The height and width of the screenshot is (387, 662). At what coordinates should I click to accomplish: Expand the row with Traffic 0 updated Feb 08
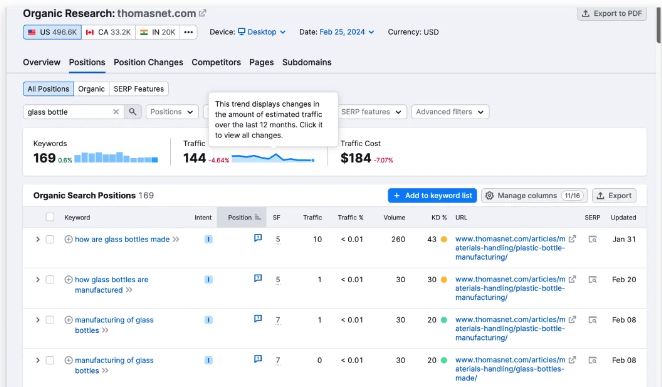tap(38, 360)
